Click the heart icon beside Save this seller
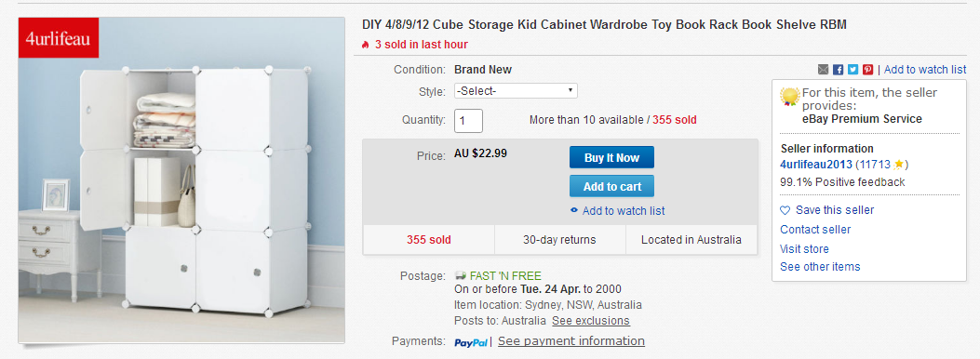This screenshot has width=980, height=359. coord(785,210)
